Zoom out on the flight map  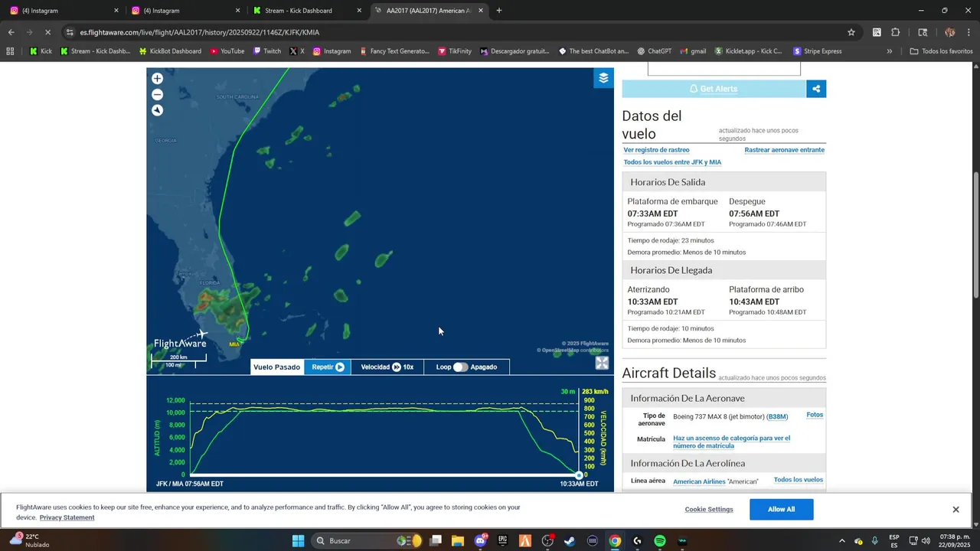[x=157, y=94]
